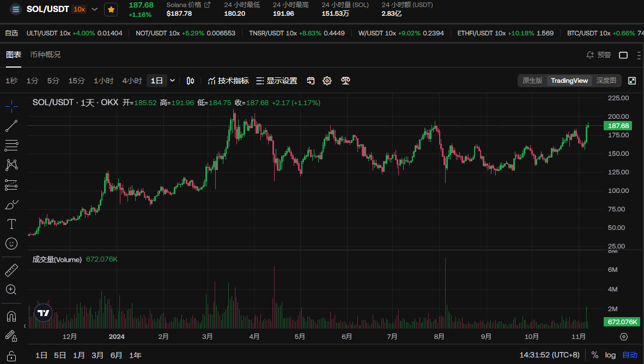Click the 187.68 current price label

pos(618,126)
